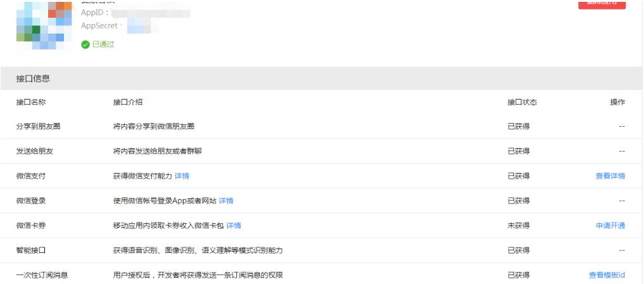Click 智能接口 description about 语音识别

click(198, 250)
